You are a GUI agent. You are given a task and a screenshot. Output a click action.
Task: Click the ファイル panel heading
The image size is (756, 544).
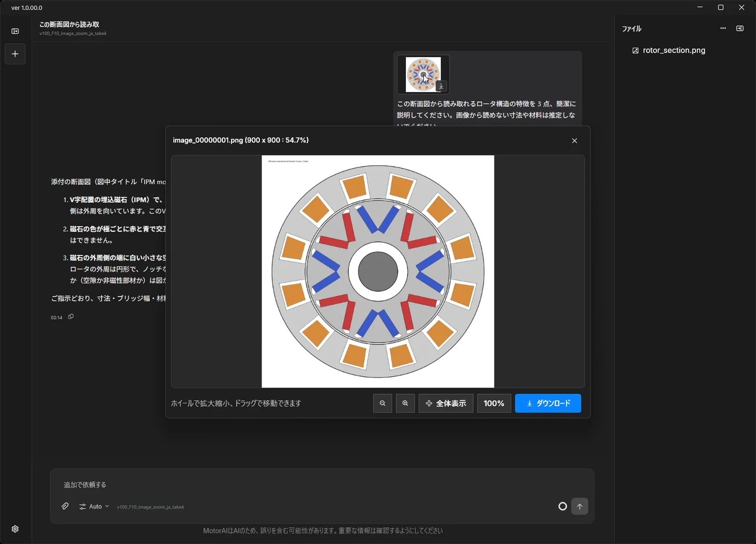tap(632, 29)
